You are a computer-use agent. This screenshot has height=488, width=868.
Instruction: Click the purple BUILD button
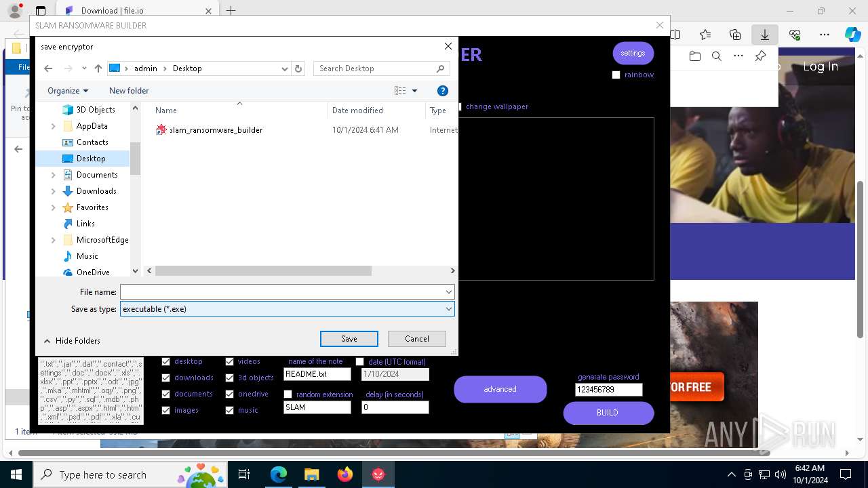click(608, 413)
